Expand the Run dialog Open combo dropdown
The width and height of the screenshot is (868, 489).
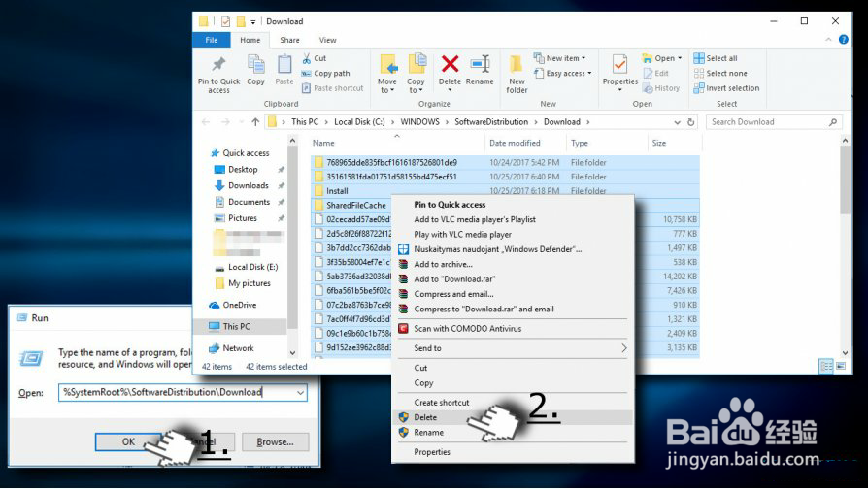[301, 393]
